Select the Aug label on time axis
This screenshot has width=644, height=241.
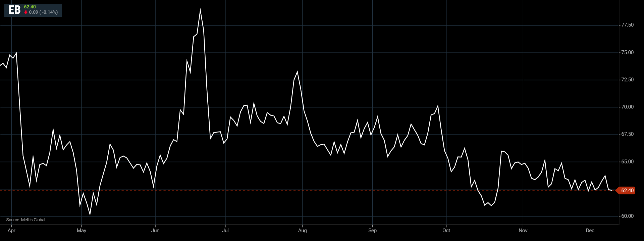pos(302,230)
